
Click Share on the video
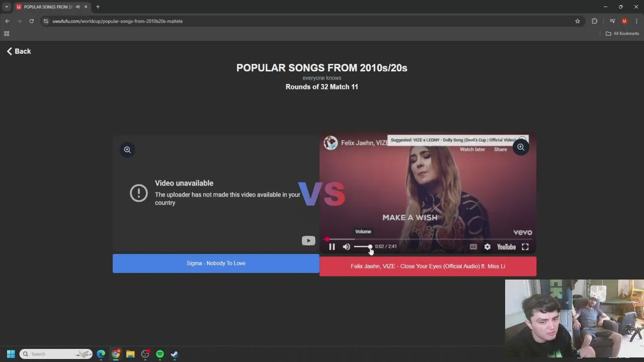(500, 149)
